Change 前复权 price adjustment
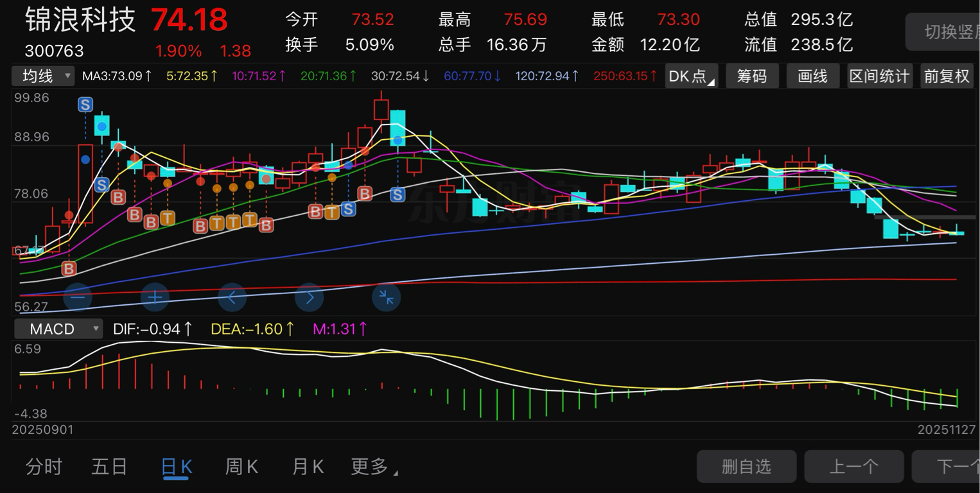 pyautogui.click(x=947, y=76)
